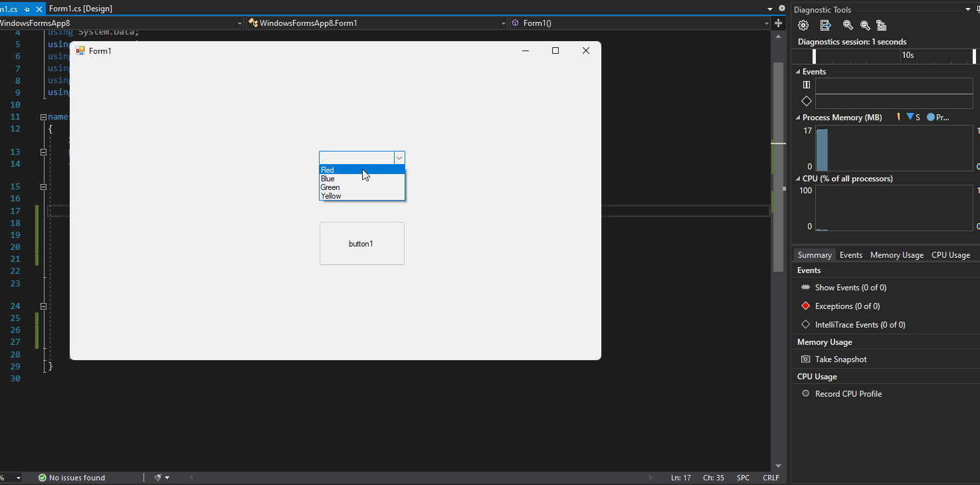Click button1 on the form
980x485 pixels.
click(x=361, y=243)
